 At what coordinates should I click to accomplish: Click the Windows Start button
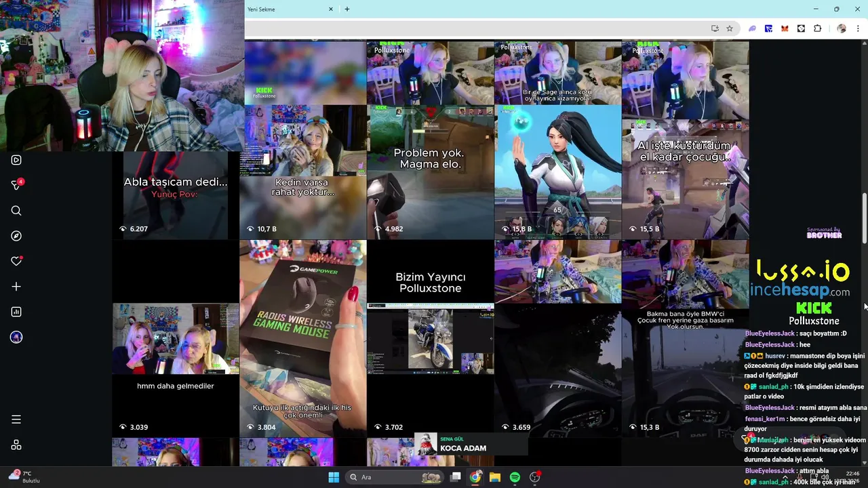(334, 477)
